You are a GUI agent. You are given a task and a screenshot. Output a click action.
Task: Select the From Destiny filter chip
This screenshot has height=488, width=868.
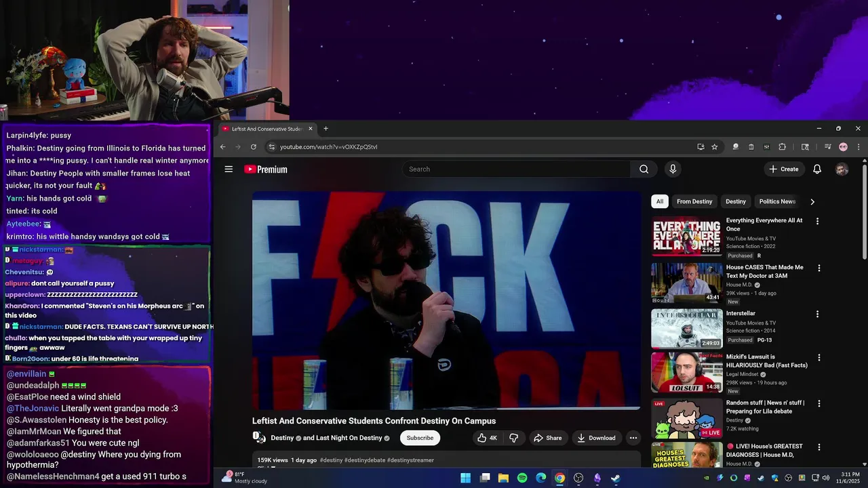click(x=694, y=201)
